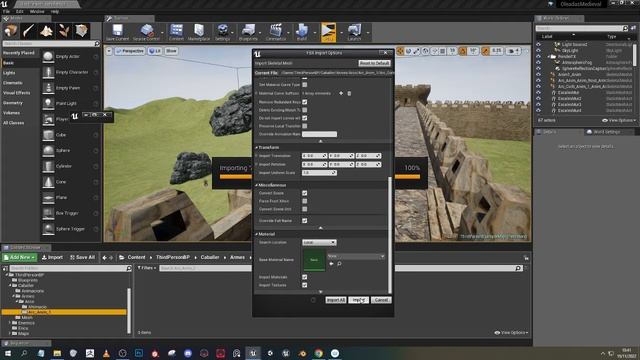640x360 pixels.
Task: Open the Content toolbar icon
Action: tap(176, 32)
